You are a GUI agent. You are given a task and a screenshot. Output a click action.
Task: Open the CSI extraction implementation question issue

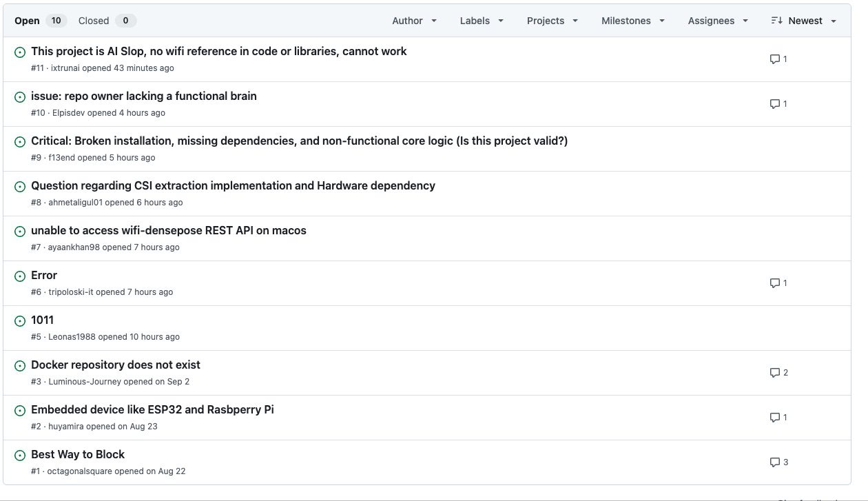(x=233, y=185)
